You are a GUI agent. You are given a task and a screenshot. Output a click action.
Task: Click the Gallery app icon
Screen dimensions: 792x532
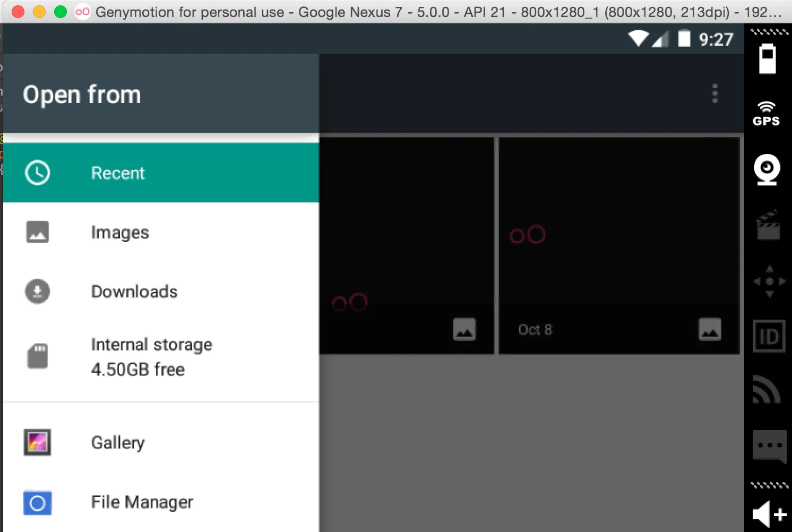[37, 442]
